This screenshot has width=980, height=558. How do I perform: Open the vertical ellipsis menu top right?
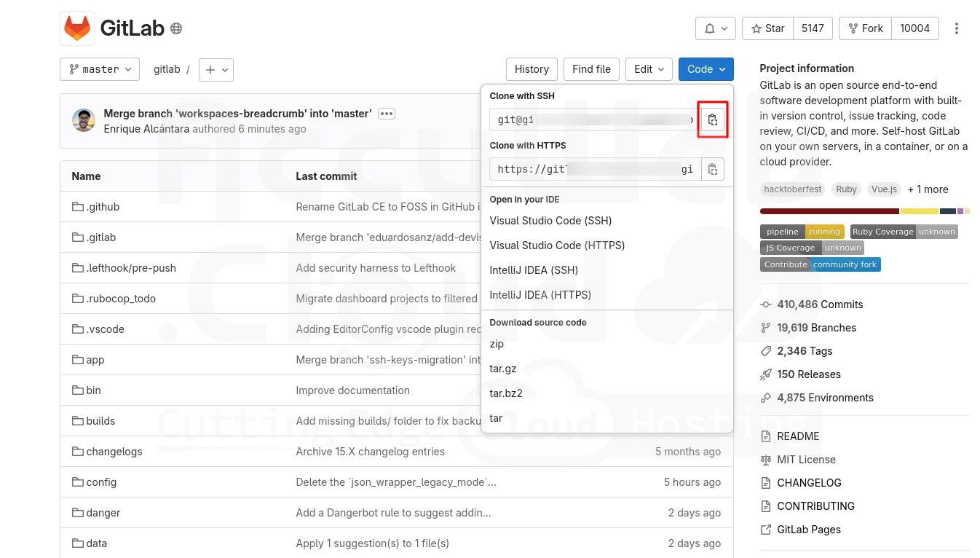click(x=957, y=28)
